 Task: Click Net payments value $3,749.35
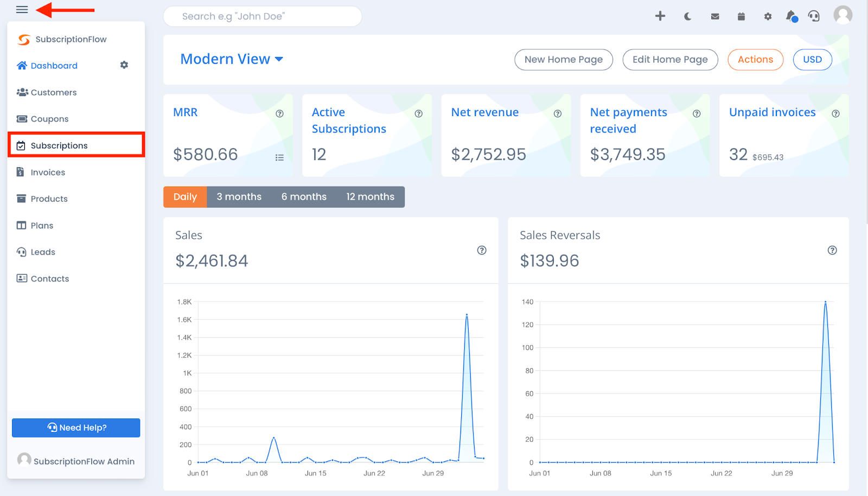pos(628,155)
